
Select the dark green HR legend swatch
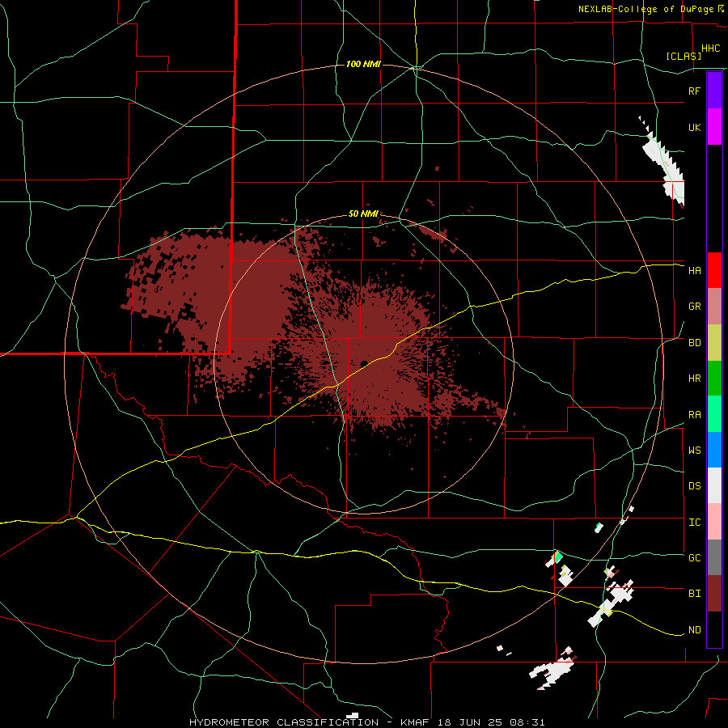coord(714,379)
